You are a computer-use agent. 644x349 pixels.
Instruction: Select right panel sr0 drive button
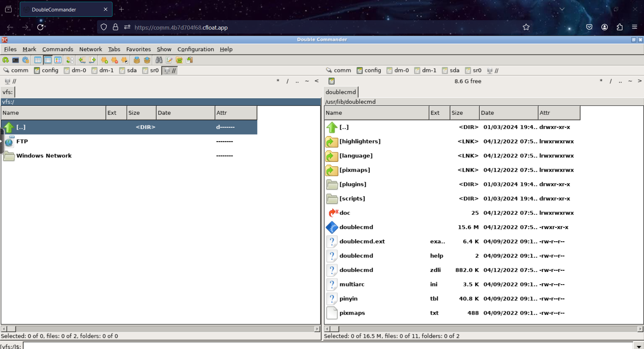(473, 70)
